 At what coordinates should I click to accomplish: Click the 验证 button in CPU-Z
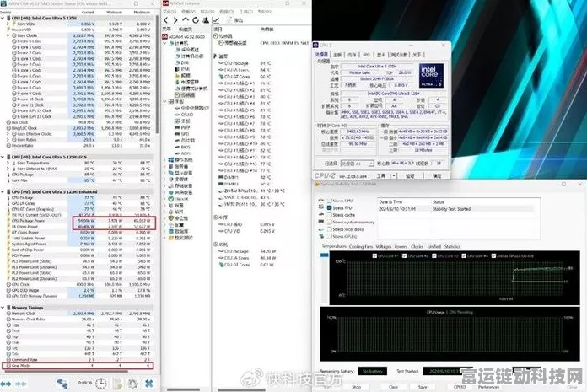coord(410,175)
